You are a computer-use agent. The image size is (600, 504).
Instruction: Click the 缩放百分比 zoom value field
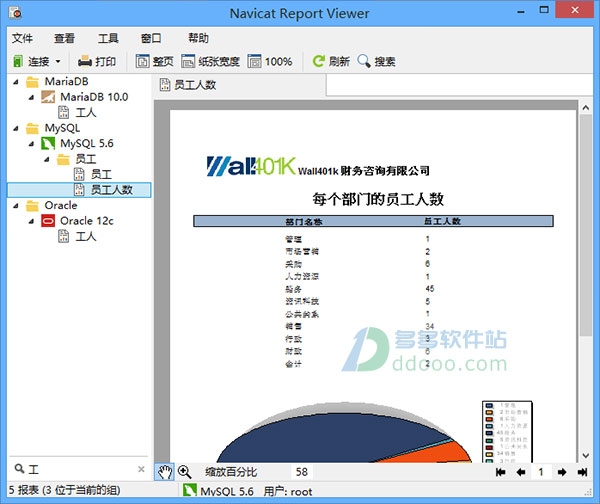302,472
